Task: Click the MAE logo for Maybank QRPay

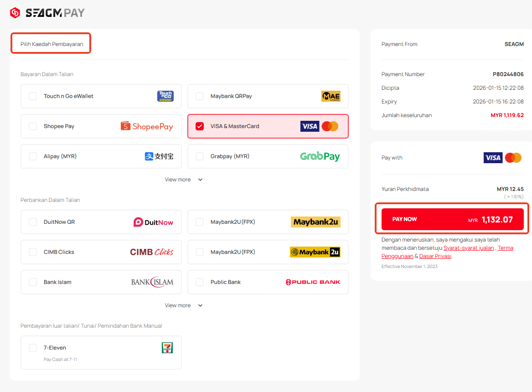Action: pos(331,96)
